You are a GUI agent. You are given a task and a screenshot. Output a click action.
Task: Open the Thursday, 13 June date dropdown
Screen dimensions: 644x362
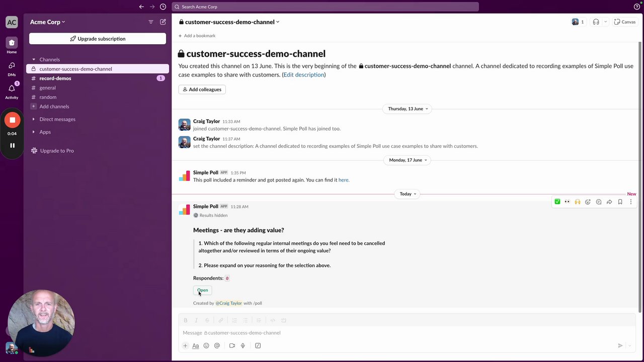coord(408,109)
